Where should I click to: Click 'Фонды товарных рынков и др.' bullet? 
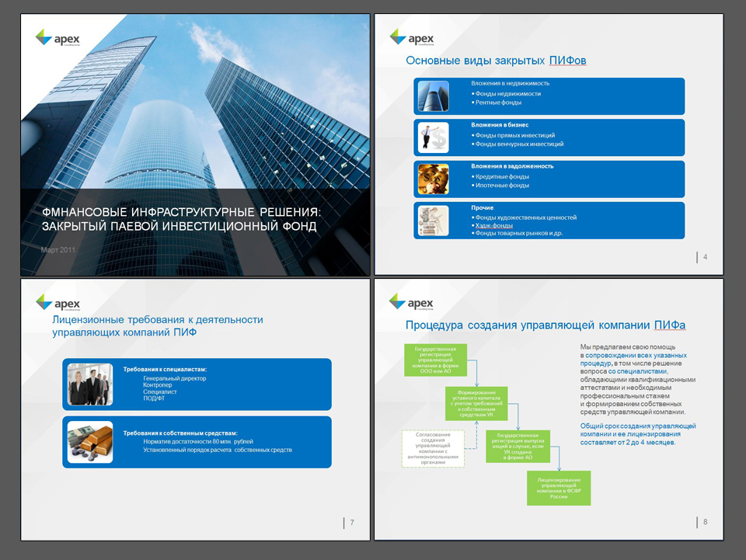[519, 233]
